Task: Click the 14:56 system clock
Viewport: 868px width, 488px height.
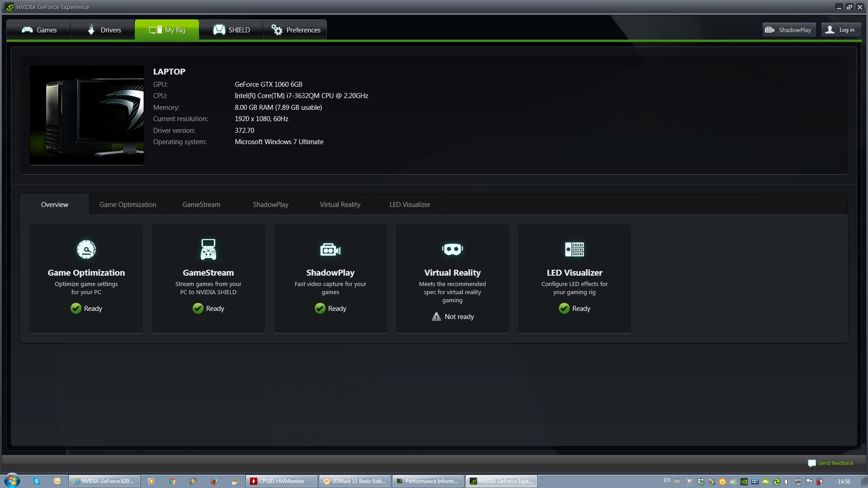Action: coord(844,482)
